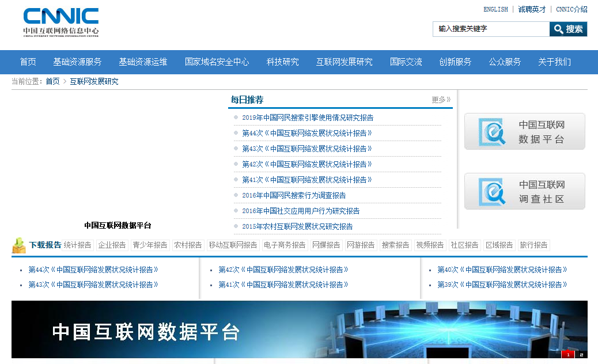
Task: Open 公众服务 menu item
Action: [x=505, y=62]
